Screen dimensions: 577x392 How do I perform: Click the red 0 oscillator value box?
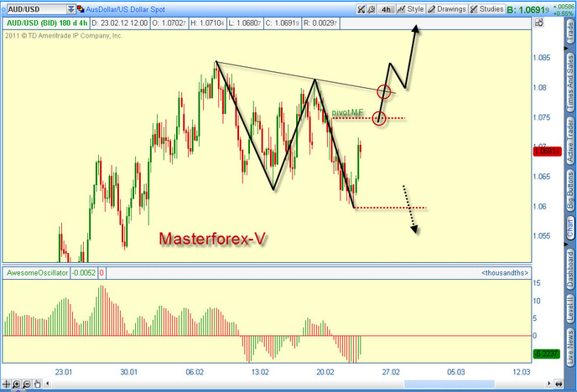[101, 273]
